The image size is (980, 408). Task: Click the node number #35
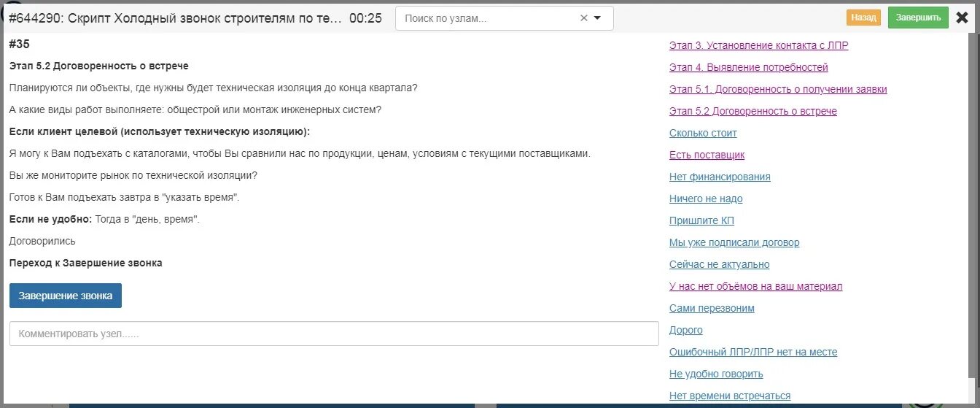pos(19,45)
